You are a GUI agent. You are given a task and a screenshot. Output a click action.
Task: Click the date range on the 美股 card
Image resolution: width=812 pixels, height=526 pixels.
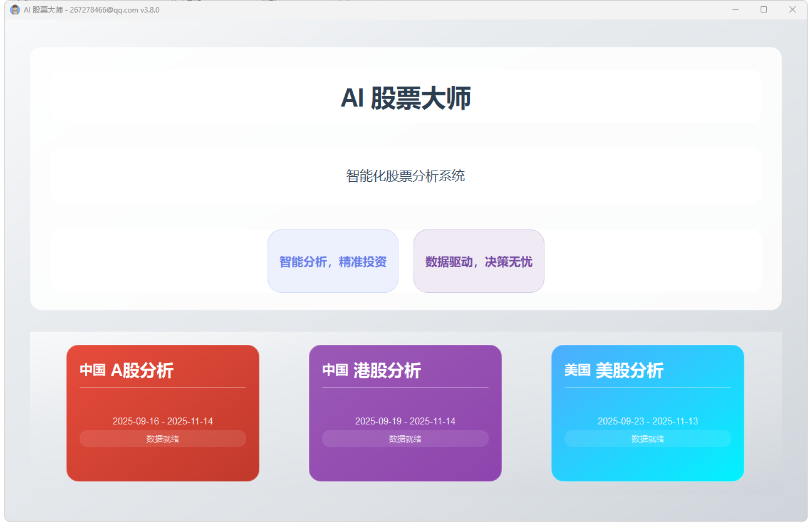(x=647, y=421)
